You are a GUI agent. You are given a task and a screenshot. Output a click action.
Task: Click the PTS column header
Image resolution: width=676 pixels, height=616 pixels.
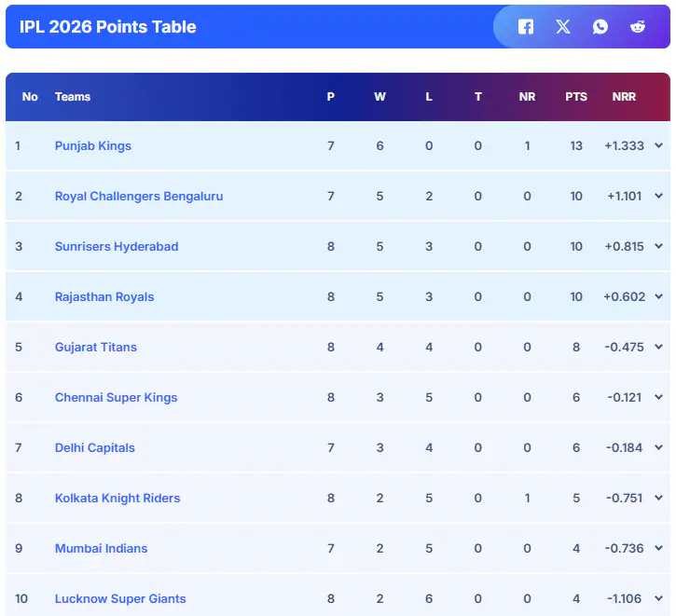tap(576, 97)
